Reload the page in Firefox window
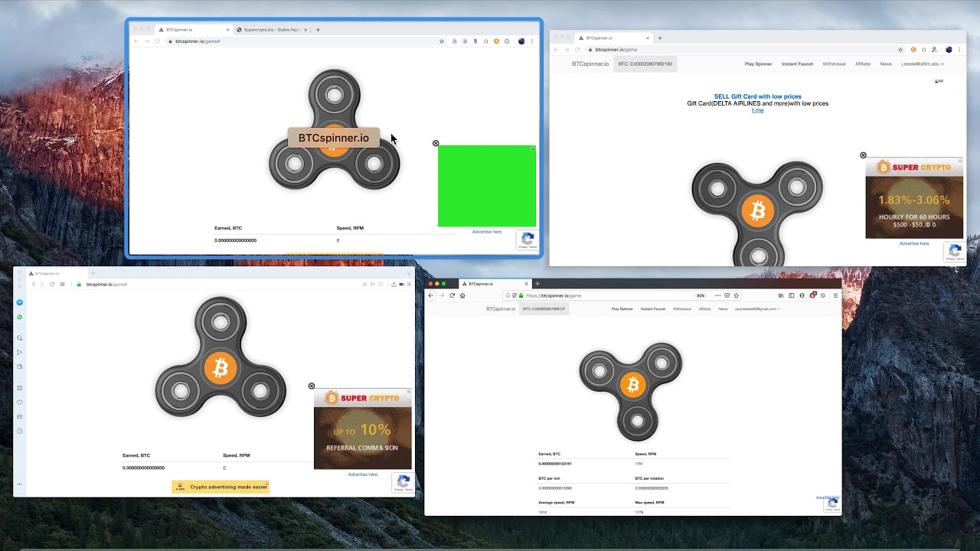This screenshot has width=980, height=551. click(x=452, y=295)
